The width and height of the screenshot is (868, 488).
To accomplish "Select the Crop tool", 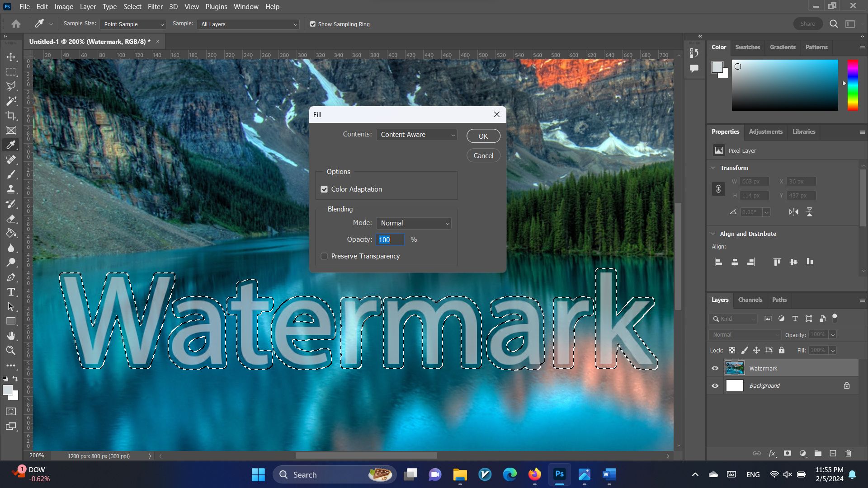I will click(11, 116).
